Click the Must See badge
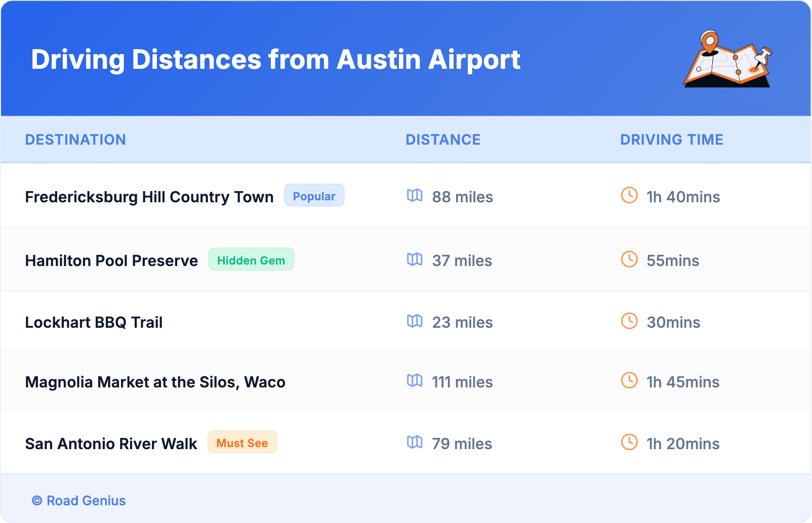 242,443
